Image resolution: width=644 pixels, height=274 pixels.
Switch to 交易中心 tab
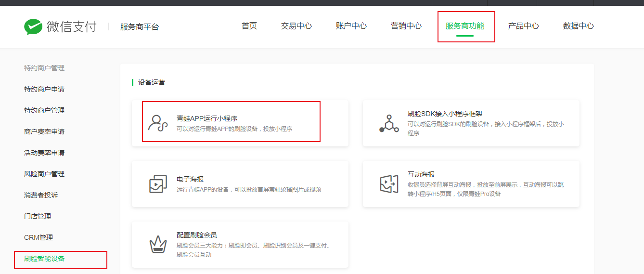pyautogui.click(x=296, y=26)
